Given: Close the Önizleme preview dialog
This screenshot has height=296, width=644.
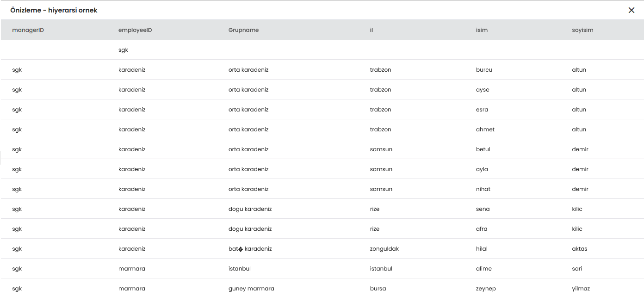Looking at the screenshot, I should click(631, 10).
